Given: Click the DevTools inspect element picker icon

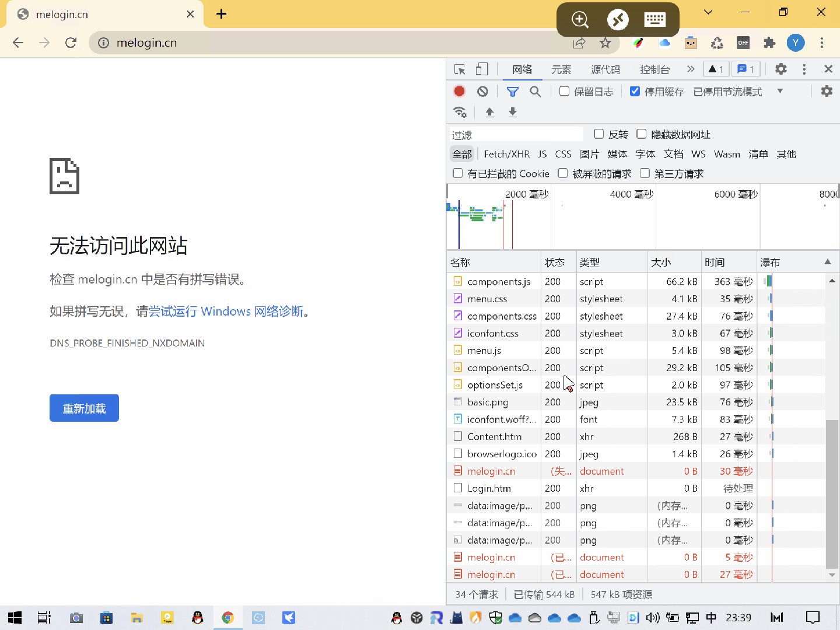Looking at the screenshot, I should tap(460, 69).
